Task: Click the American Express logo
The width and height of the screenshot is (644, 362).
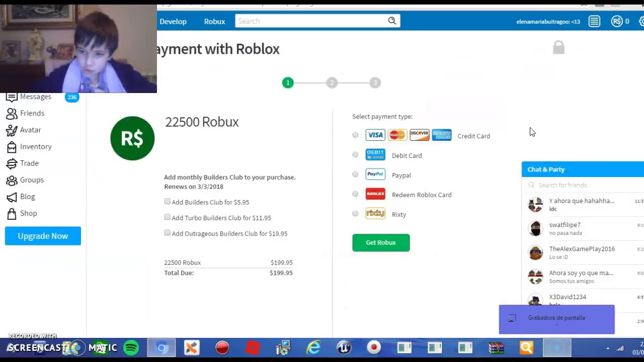Action: click(x=441, y=135)
